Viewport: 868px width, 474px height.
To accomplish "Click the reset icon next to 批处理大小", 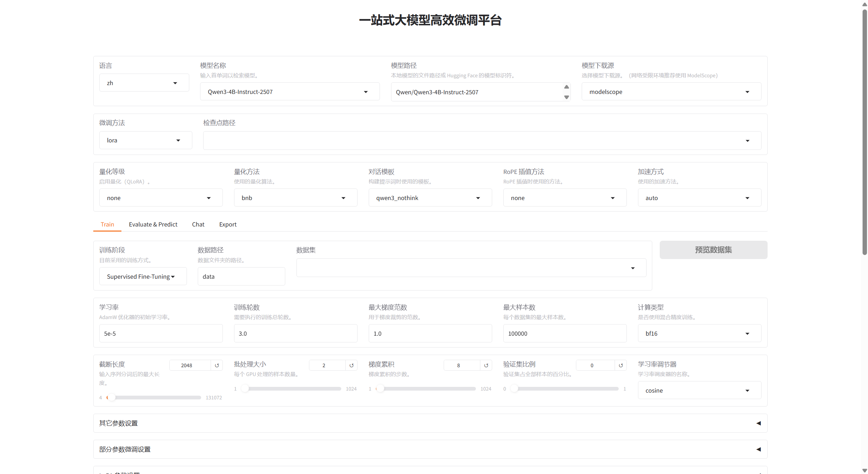I will coord(351,366).
